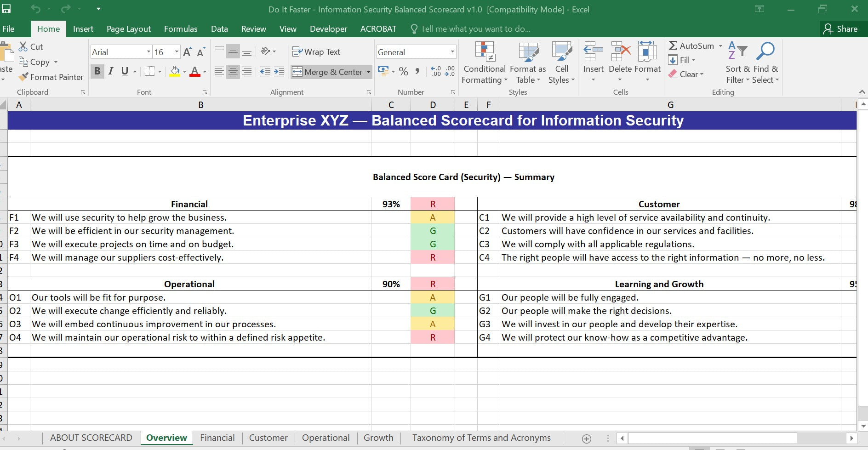Add a new sheet with the plus icon
Screen dimensions: 868x450
586,439
